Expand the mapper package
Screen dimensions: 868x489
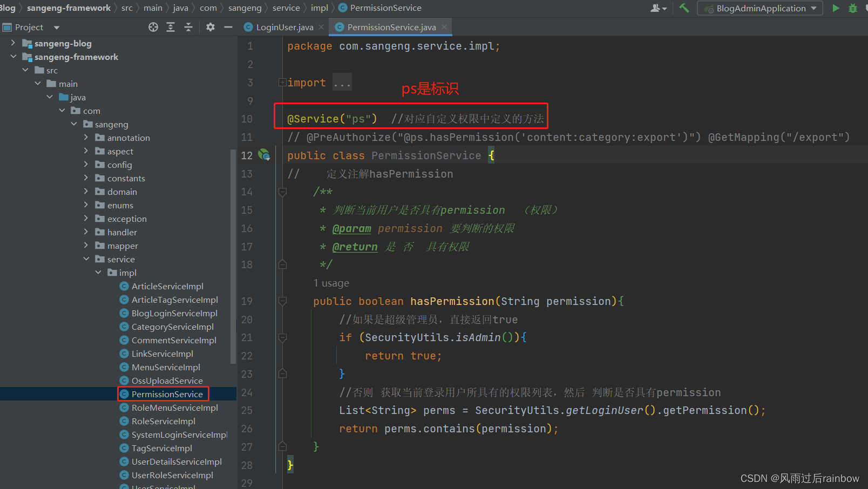point(86,246)
